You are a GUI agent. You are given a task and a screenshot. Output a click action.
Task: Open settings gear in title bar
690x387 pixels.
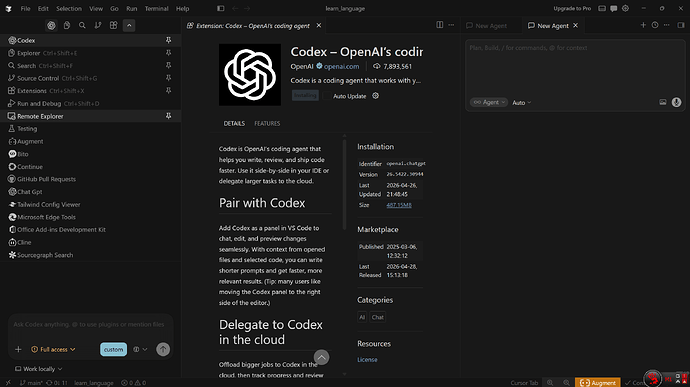(625, 8)
